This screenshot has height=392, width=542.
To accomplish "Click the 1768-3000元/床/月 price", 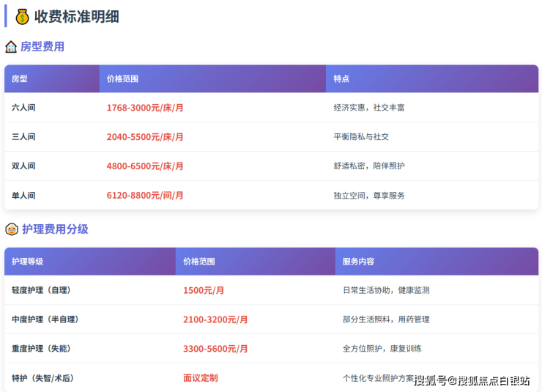I will pyautogui.click(x=145, y=108).
